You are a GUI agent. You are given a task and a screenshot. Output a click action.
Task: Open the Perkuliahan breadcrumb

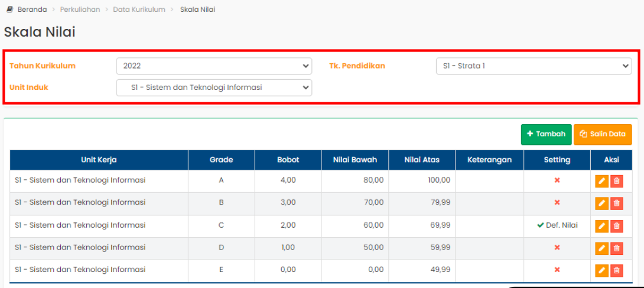[80, 9]
